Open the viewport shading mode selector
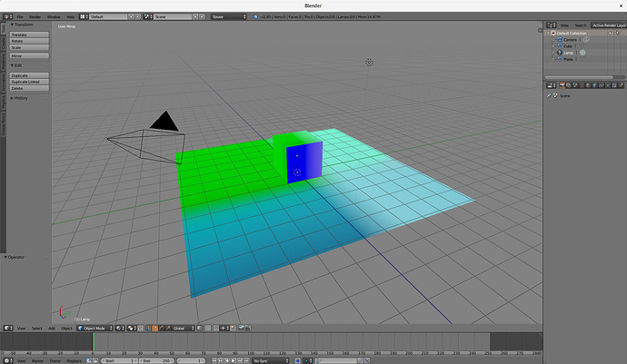This screenshot has width=627, height=364. pos(120,328)
